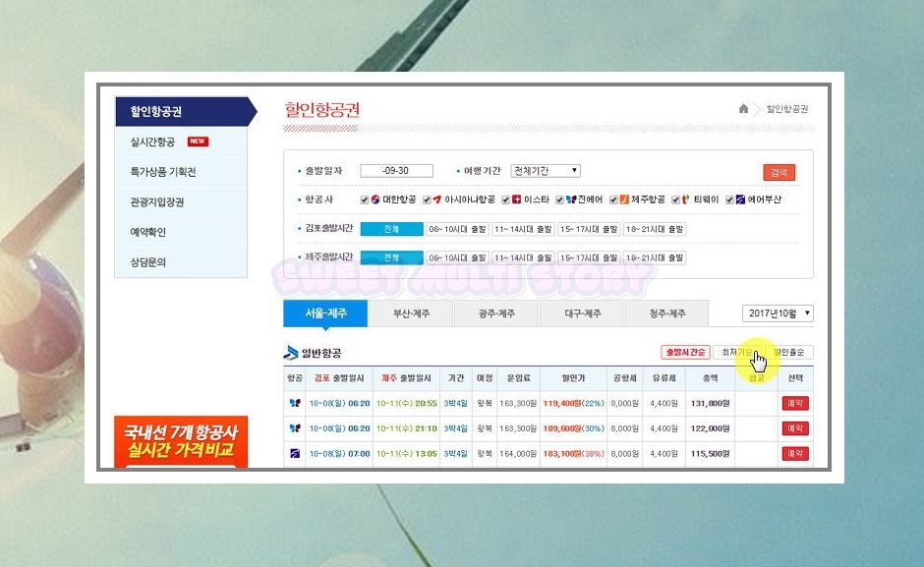Open 예약확인 in the sidebar
Viewport: 924px width, 567px height.
(181, 232)
